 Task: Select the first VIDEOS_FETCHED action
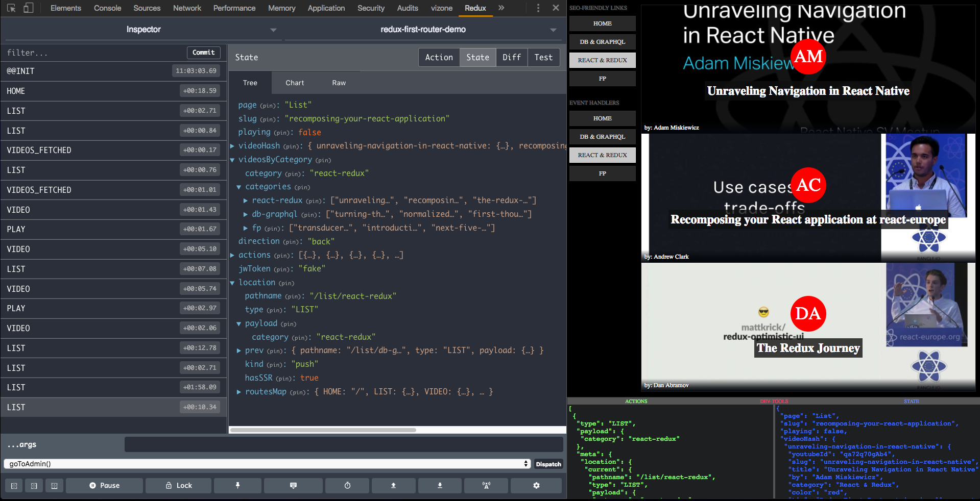pyautogui.click(x=113, y=151)
